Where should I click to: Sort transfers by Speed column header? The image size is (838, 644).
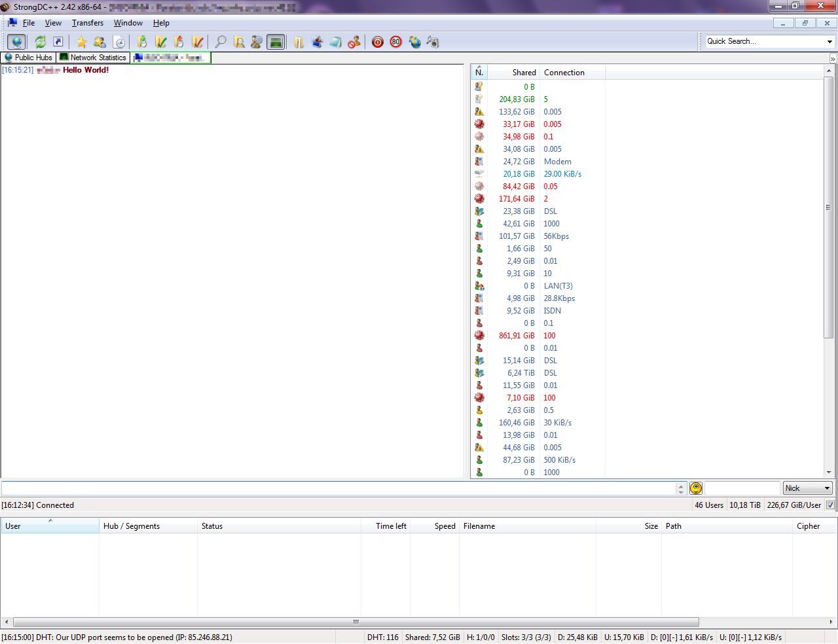[x=434, y=526]
